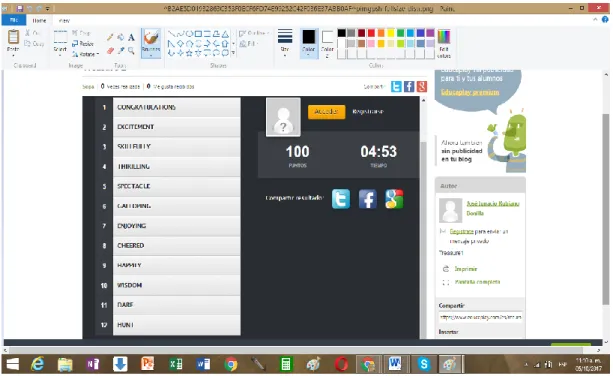This screenshot has width=613, height=376.
Task: Click the Imprimir link
Action: [466, 269]
